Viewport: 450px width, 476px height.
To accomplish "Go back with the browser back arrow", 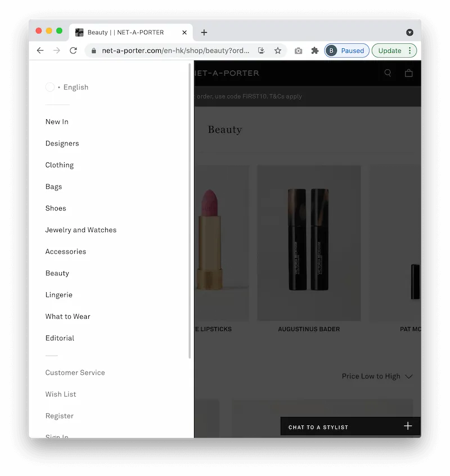I will pyautogui.click(x=40, y=51).
